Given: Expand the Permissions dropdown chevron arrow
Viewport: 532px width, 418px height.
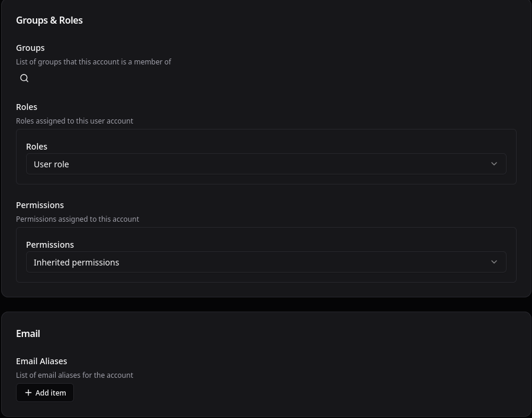Looking at the screenshot, I should [x=494, y=262].
